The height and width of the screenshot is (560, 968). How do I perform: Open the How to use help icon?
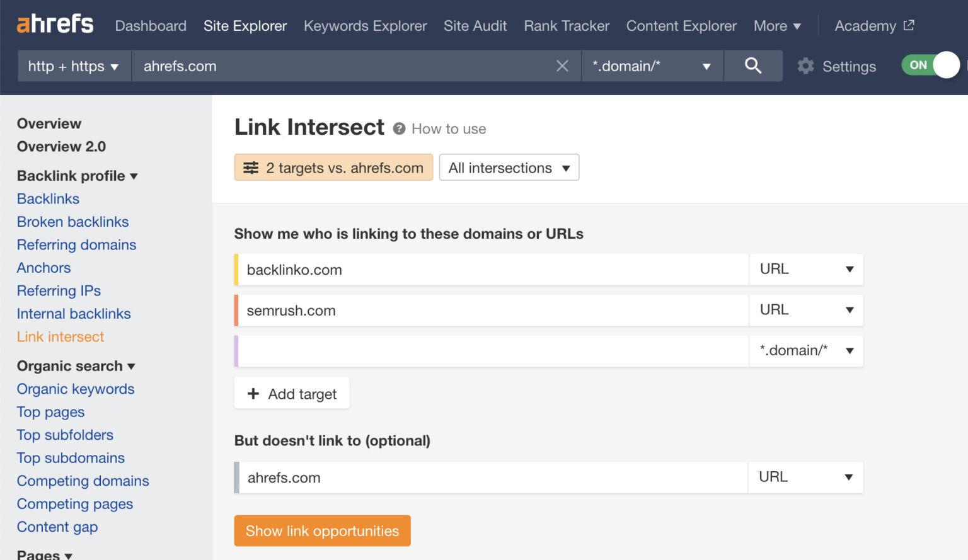pyautogui.click(x=400, y=129)
